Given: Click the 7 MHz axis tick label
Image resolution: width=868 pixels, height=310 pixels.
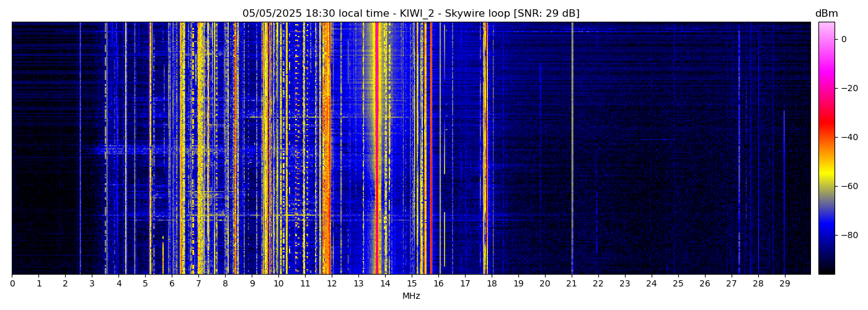Looking at the screenshot, I should point(198,283).
